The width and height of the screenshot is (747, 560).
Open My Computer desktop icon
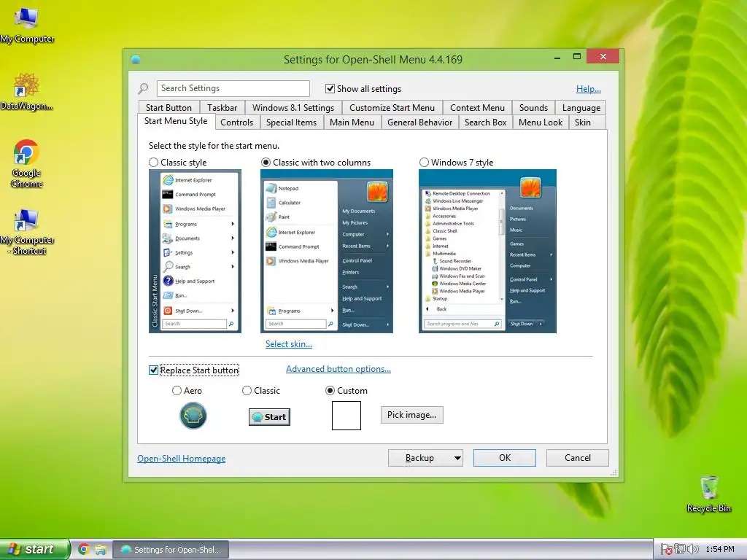[27, 26]
